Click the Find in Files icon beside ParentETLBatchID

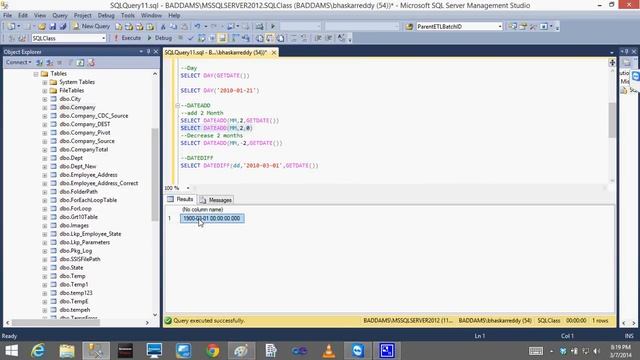click(x=409, y=27)
